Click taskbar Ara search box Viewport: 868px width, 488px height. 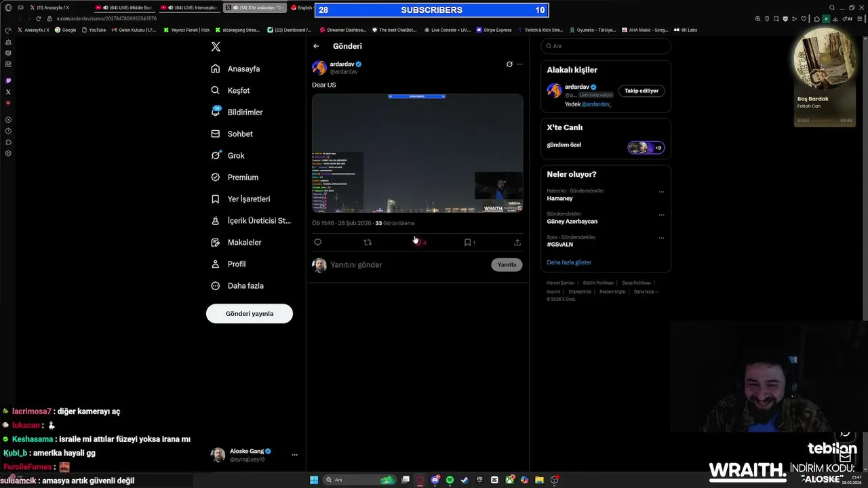(x=359, y=480)
